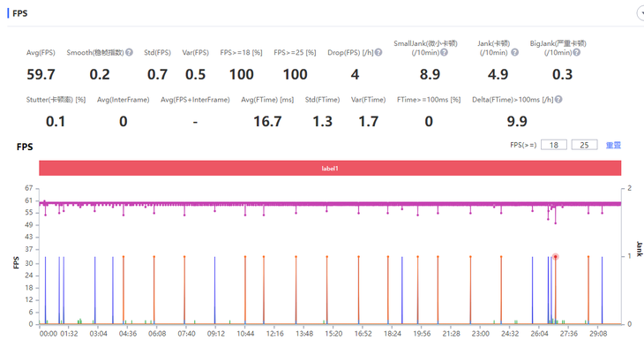
Task: Click the FPS section title at top
Action: 19,13
